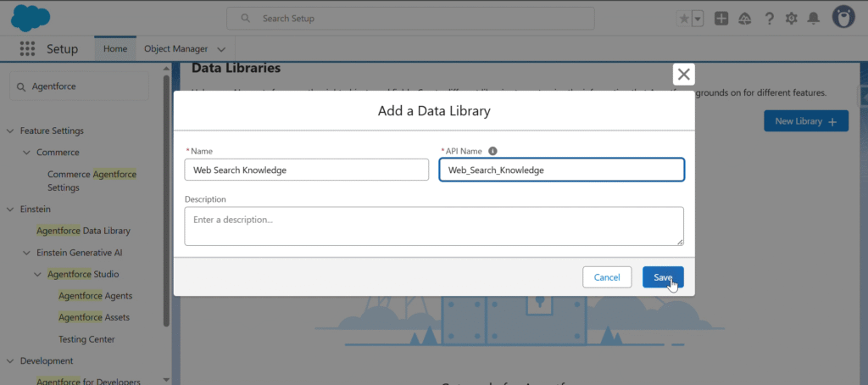
Task: Close the Add a Data Library dialog
Action: pyautogui.click(x=684, y=75)
